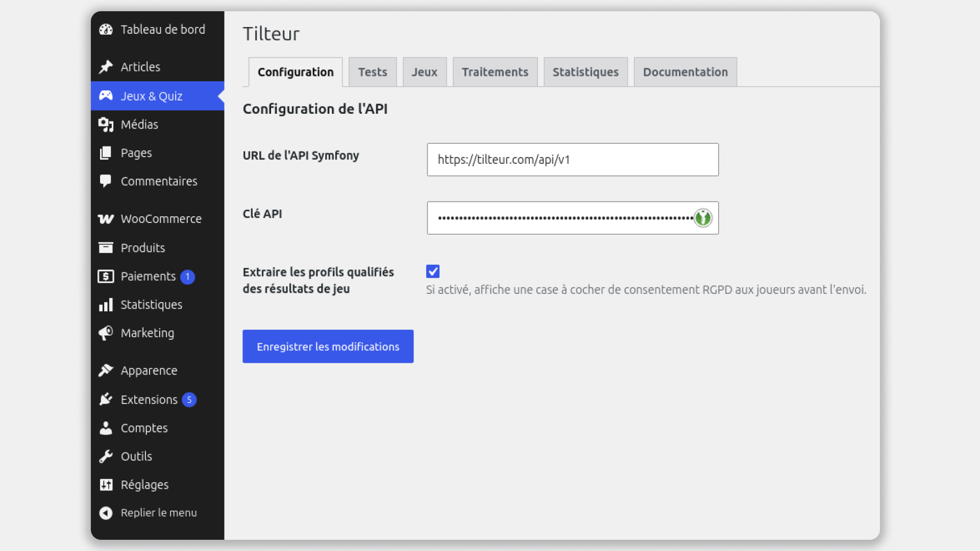
Task: Open the Réglages sliders icon
Action: (x=106, y=485)
